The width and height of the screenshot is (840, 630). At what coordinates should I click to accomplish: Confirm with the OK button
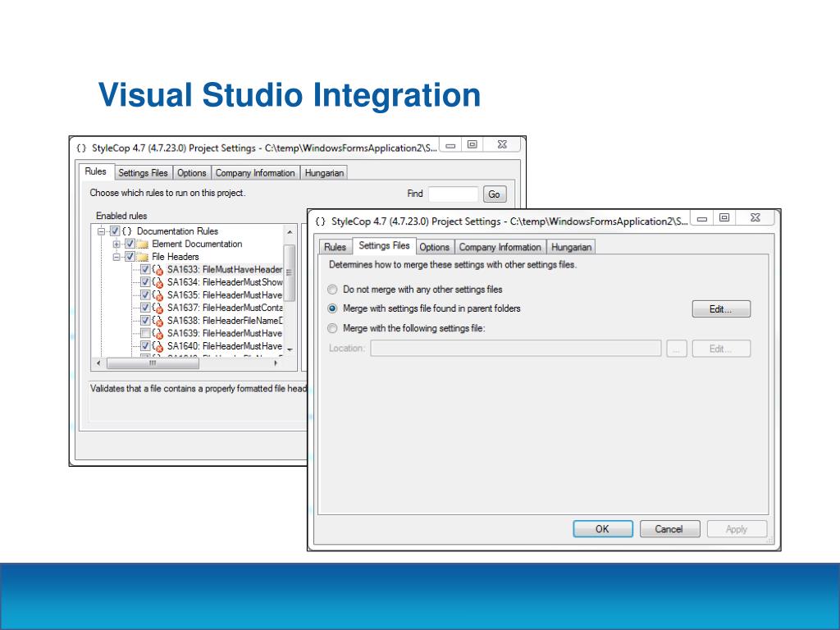[603, 529]
